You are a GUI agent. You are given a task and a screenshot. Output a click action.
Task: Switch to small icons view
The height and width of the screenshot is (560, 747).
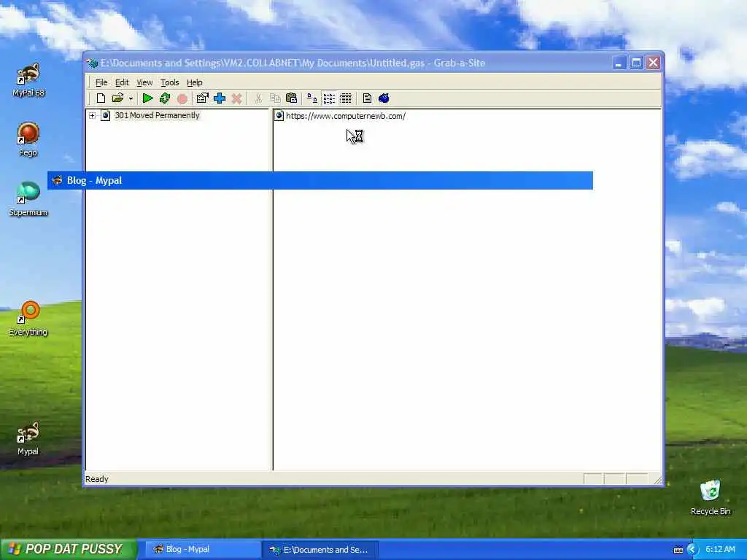point(312,98)
